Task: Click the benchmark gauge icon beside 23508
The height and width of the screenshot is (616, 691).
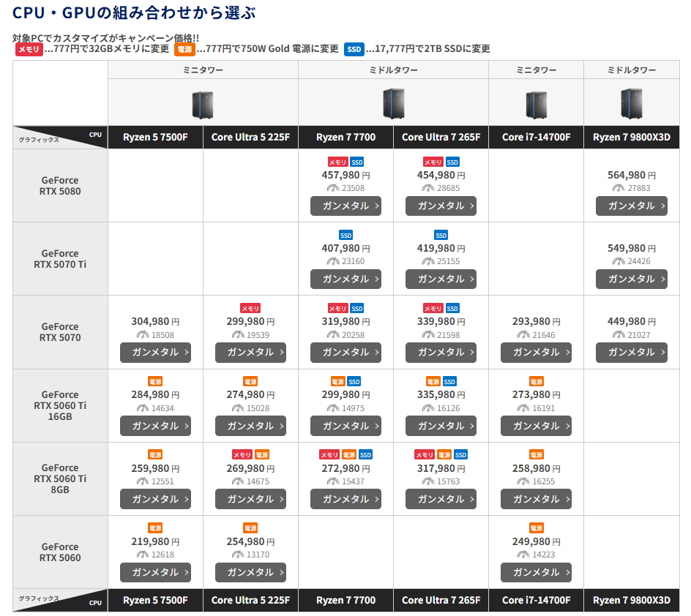Action: (333, 188)
